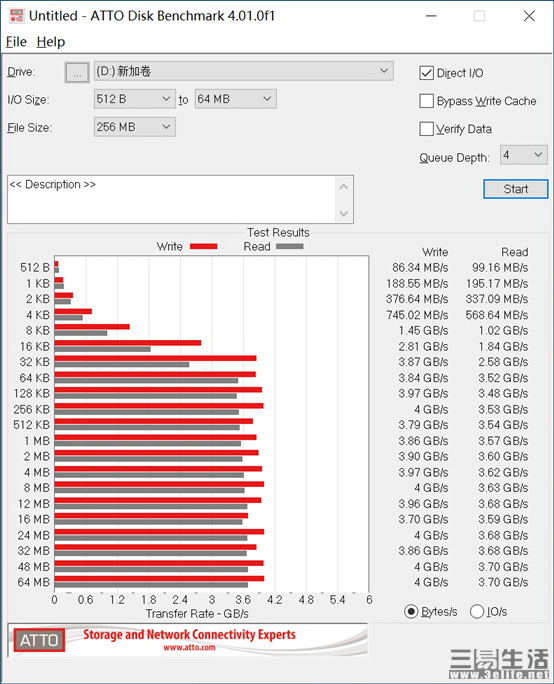Click the description box down arrow
The width and height of the screenshot is (554, 684).
[x=344, y=213]
